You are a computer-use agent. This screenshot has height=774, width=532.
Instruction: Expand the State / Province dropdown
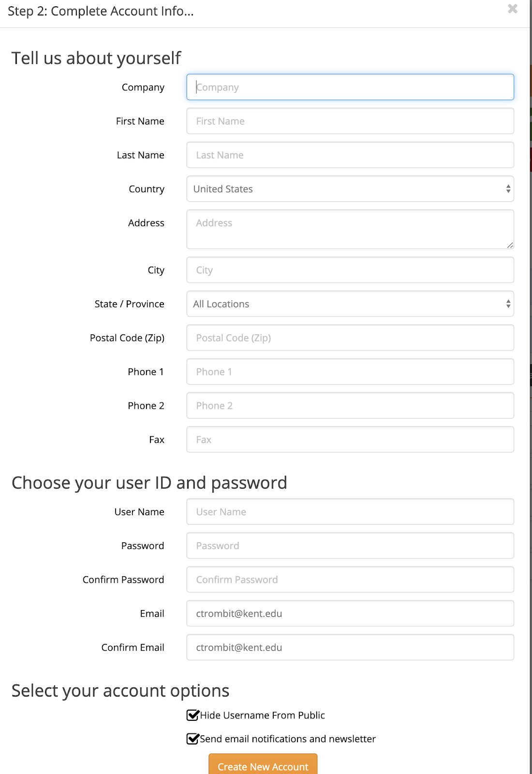(350, 304)
